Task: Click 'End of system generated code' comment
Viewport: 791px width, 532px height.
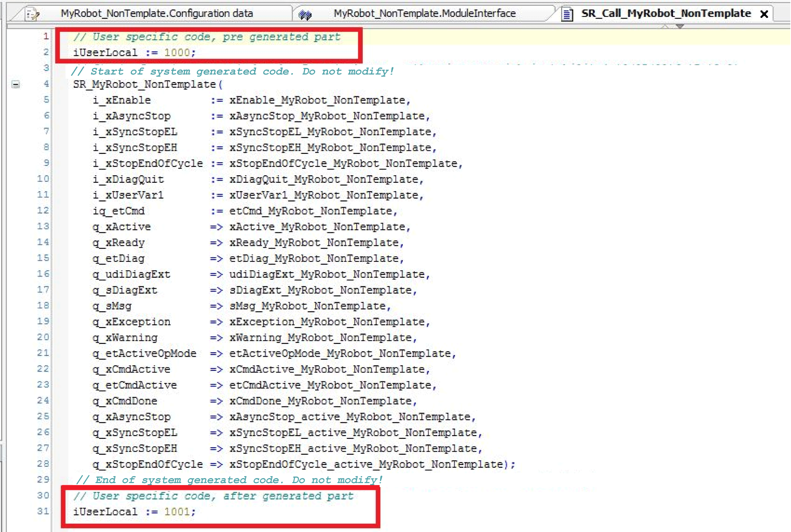Action: point(230,480)
